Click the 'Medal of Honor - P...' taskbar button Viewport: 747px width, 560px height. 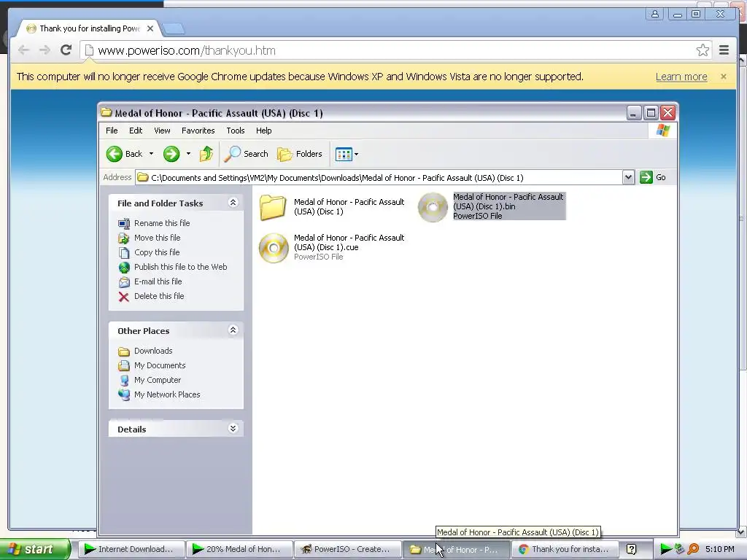[457, 550]
